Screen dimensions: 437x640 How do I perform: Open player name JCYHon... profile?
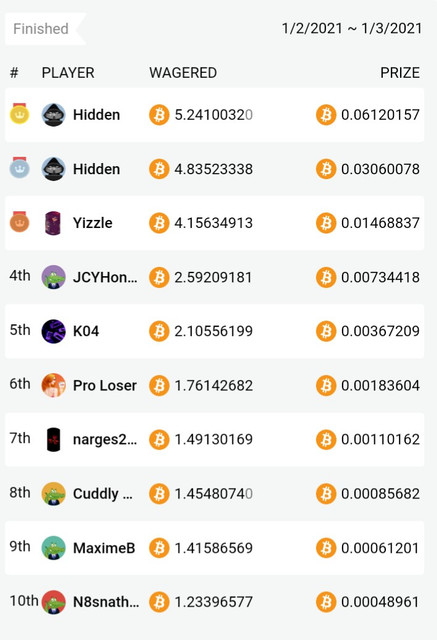pos(105,278)
